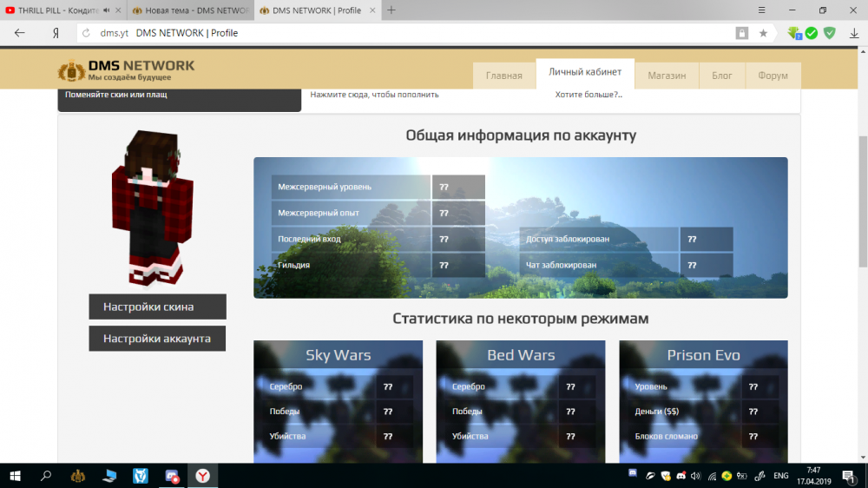
Task: Go to the 'Магазин' section
Action: click(x=667, y=76)
